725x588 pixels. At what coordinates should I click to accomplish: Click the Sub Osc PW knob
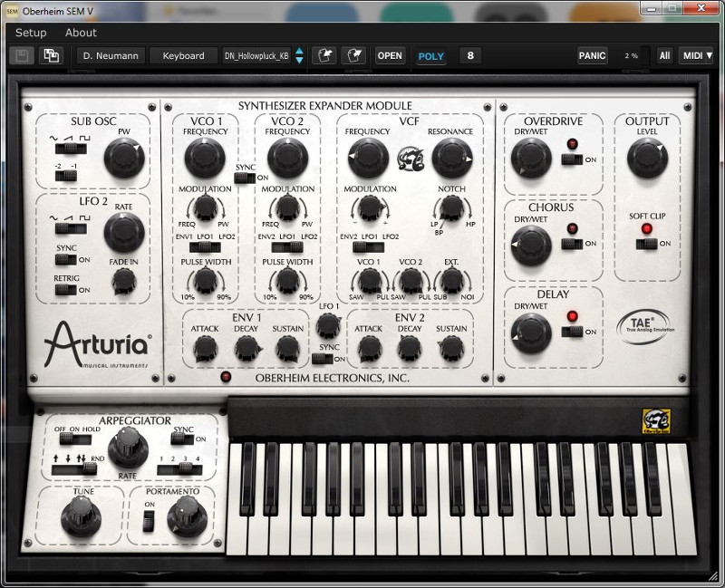tap(124, 158)
